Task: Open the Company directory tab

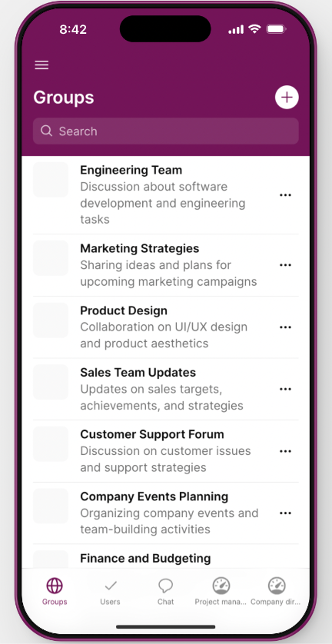Action: point(276,592)
